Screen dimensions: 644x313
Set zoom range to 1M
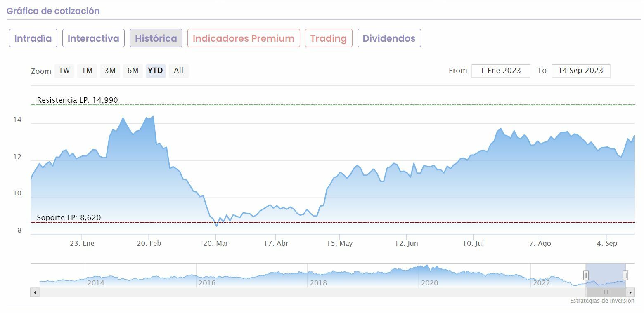pyautogui.click(x=87, y=71)
